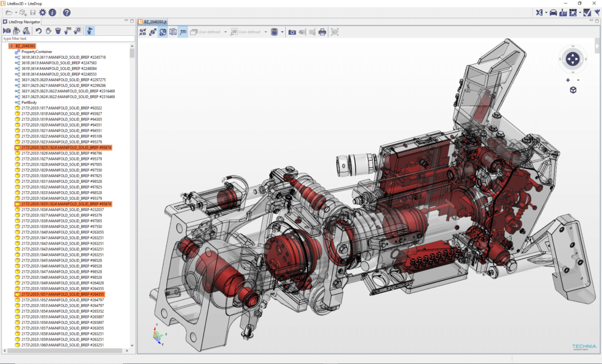Click the bucket with gear selection icon

[x=78, y=31]
